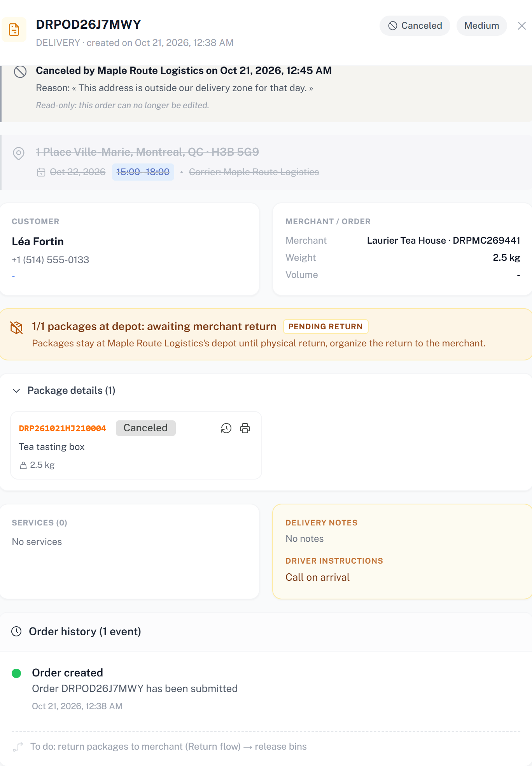
Task: Click customer name Léa Fortin
Action: pyautogui.click(x=38, y=241)
